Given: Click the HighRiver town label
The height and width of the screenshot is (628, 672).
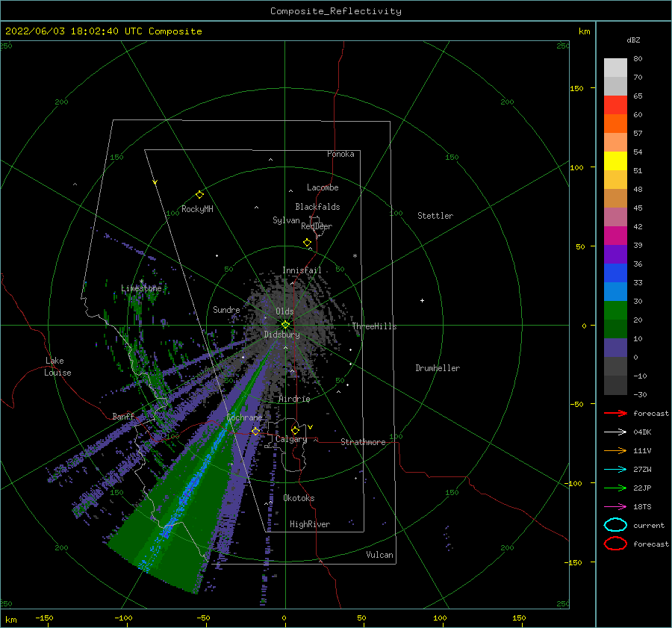Looking at the screenshot, I should 310,524.
